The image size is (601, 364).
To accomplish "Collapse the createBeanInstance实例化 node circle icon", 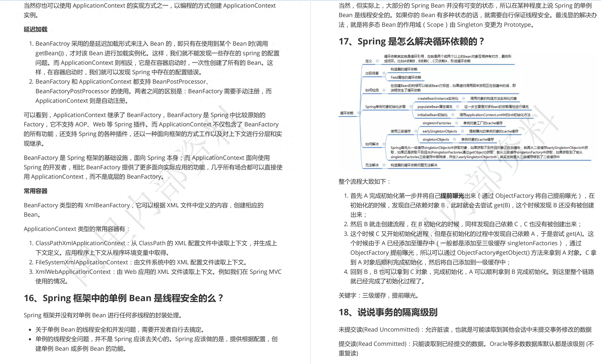I will pos(464,99).
